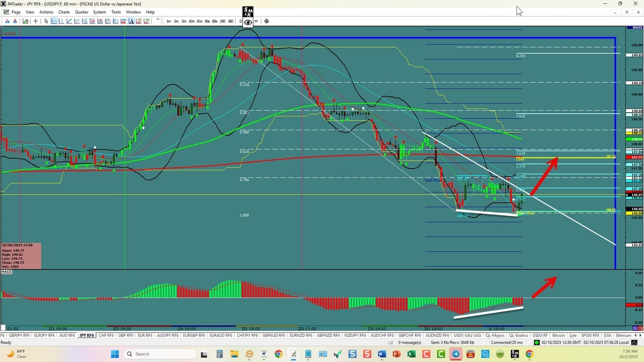Select the 240 minute timeframe button
This screenshot has height=362, width=644.
pyautogui.click(x=222, y=21)
